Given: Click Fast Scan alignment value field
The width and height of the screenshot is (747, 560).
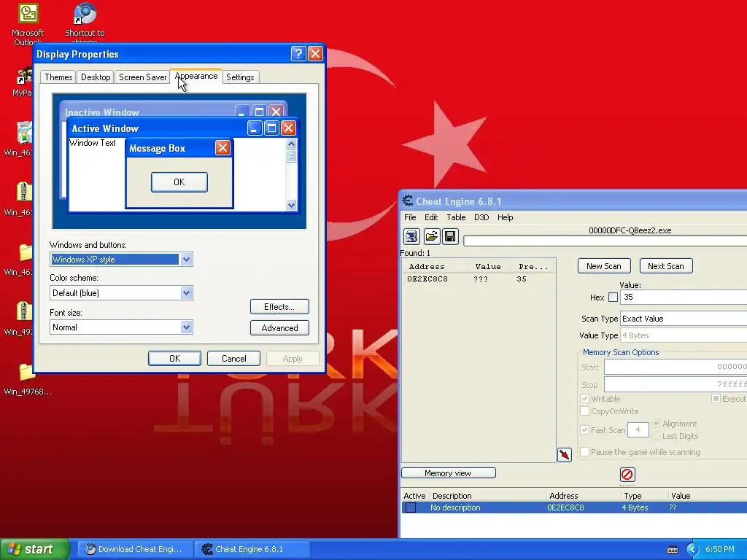Looking at the screenshot, I should (638, 429).
